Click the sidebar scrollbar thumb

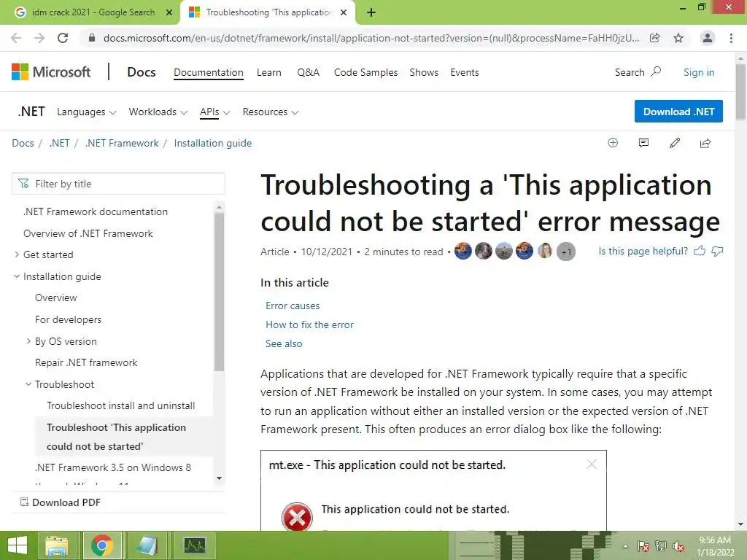point(219,292)
